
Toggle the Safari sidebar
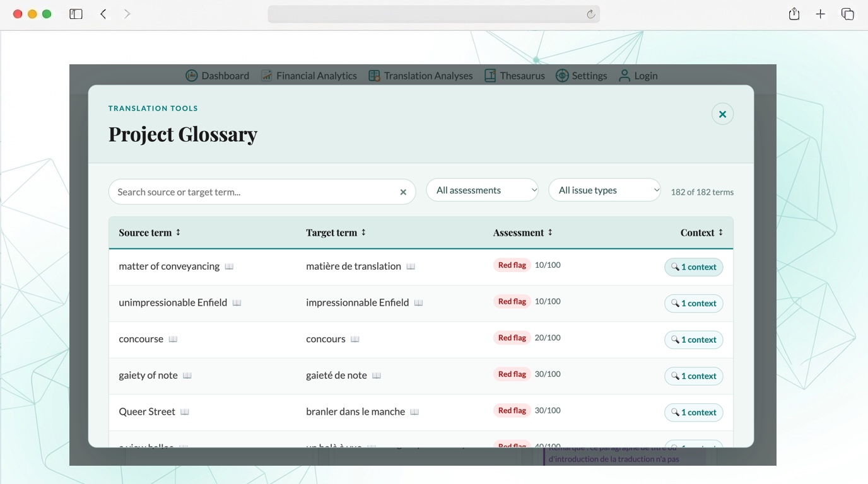pyautogui.click(x=76, y=14)
